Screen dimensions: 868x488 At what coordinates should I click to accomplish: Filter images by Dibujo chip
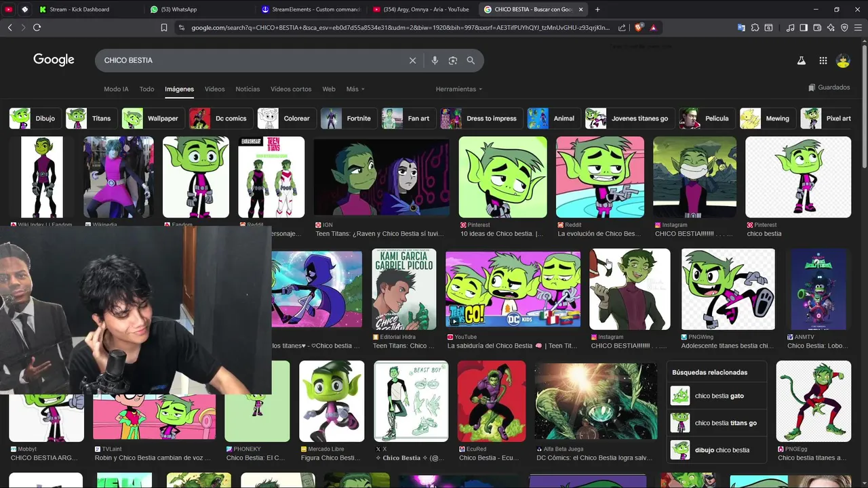[x=34, y=118]
